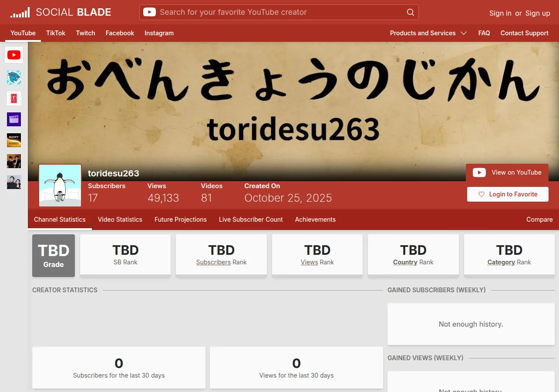Click the subscriber count 17
Image resolution: width=559 pixels, height=392 pixels.
(x=93, y=198)
